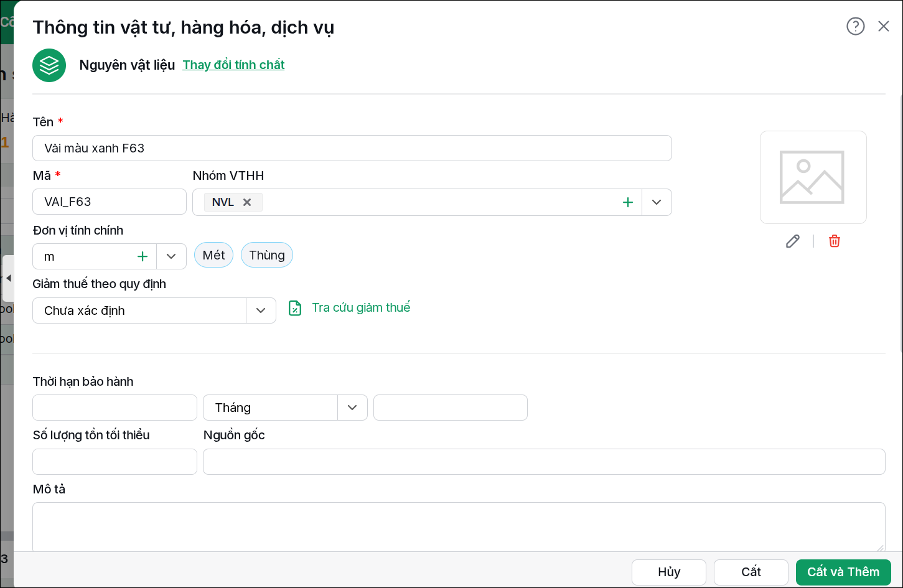Click the empty field right of Tháng dropdown
Viewport: 903px width, 588px height.
pyautogui.click(x=451, y=408)
